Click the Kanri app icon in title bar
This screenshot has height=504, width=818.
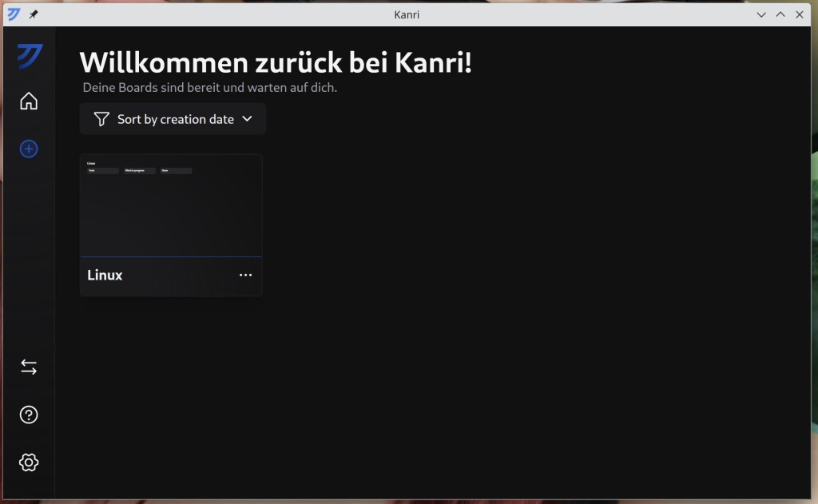14,14
